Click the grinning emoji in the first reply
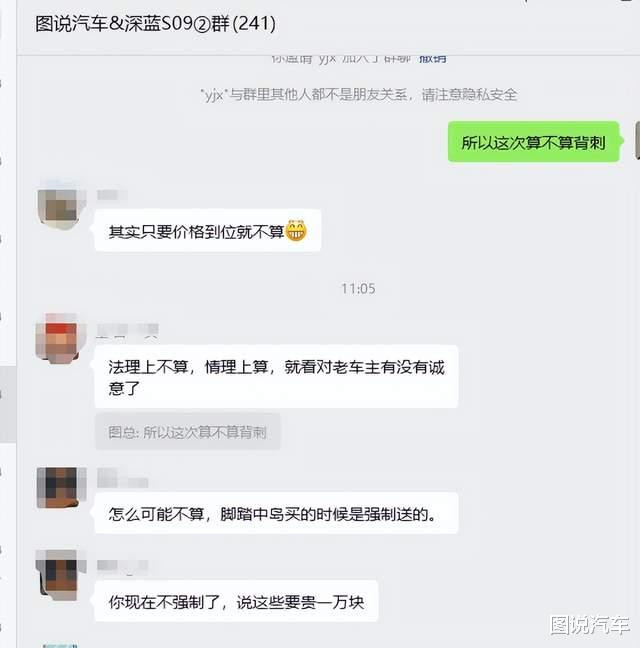640x648 pixels. [x=296, y=230]
